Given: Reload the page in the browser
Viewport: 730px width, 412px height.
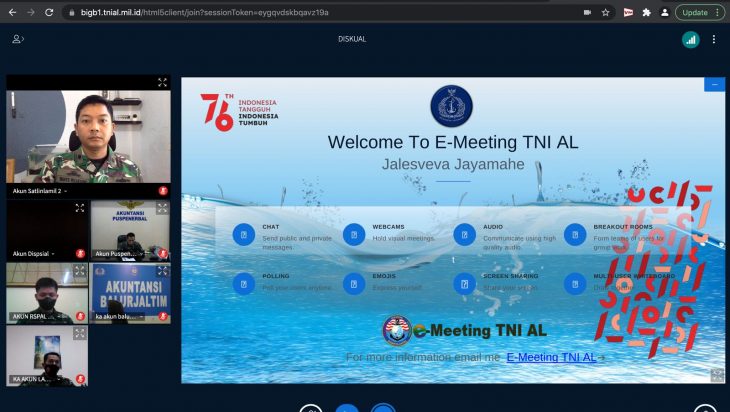Looking at the screenshot, I should [x=50, y=12].
